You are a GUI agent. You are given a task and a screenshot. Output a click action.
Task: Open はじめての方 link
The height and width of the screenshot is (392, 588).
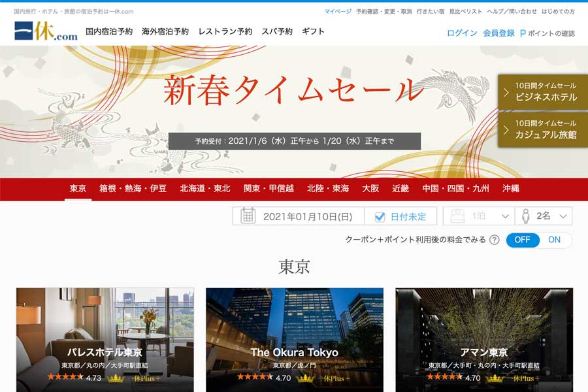[x=558, y=12]
